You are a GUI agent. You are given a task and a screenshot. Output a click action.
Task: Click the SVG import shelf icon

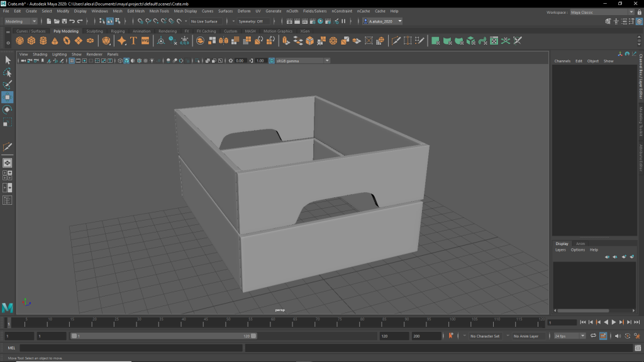[x=145, y=41]
